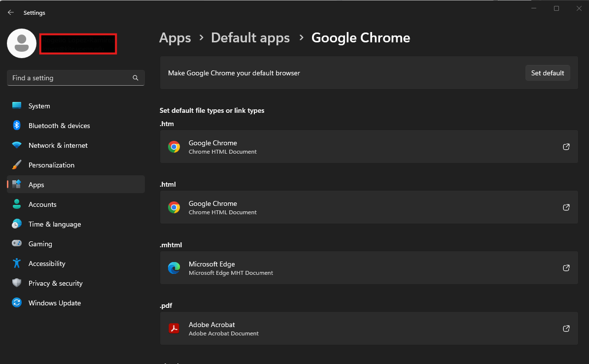Open external link icon for .html
This screenshot has width=589, height=364.
[x=566, y=207]
